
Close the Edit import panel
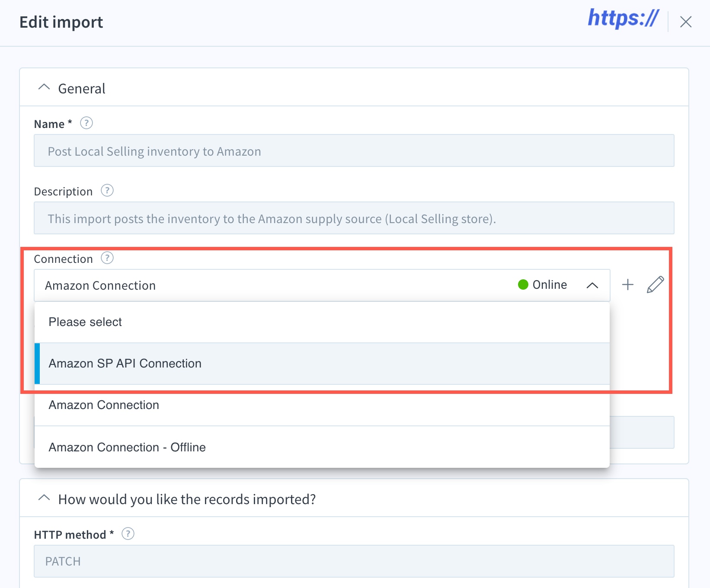click(x=686, y=22)
